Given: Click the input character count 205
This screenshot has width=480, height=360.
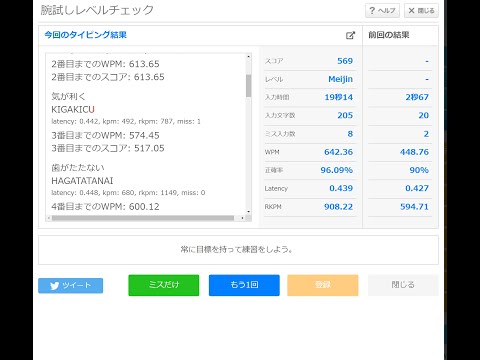Looking at the screenshot, I should tap(345, 115).
